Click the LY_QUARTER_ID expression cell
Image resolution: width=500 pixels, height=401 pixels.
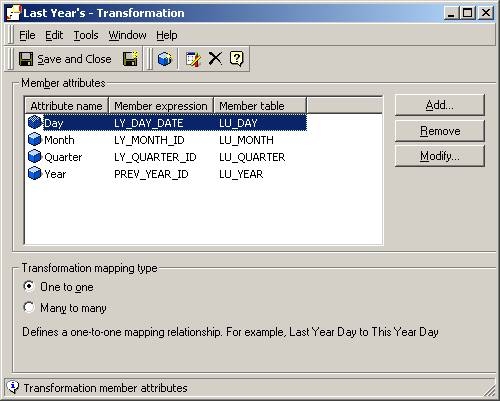click(x=155, y=157)
